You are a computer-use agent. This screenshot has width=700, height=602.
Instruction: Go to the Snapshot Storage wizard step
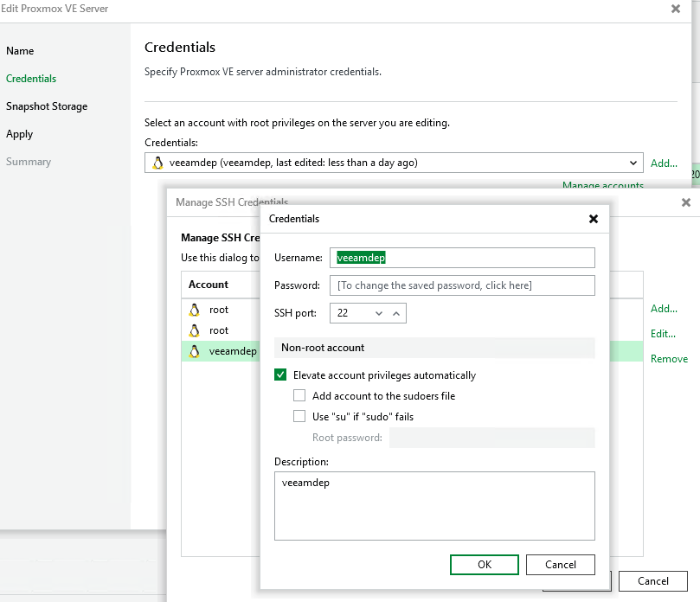click(x=47, y=106)
